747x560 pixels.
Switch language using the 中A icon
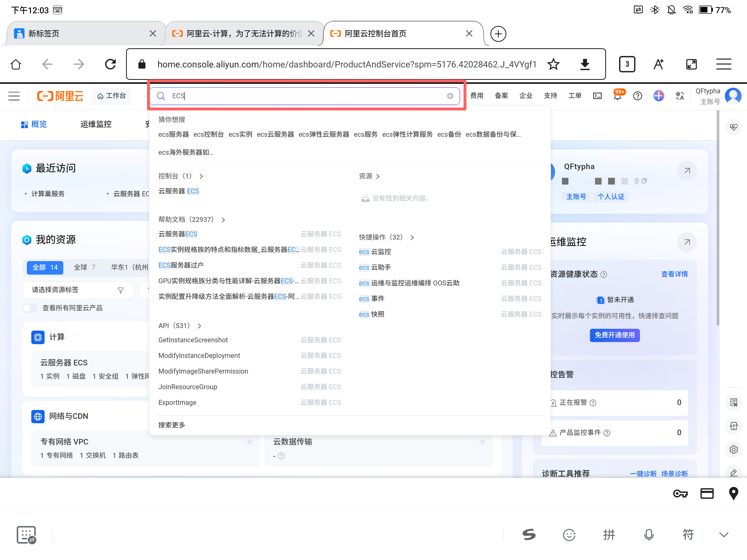[x=680, y=96]
